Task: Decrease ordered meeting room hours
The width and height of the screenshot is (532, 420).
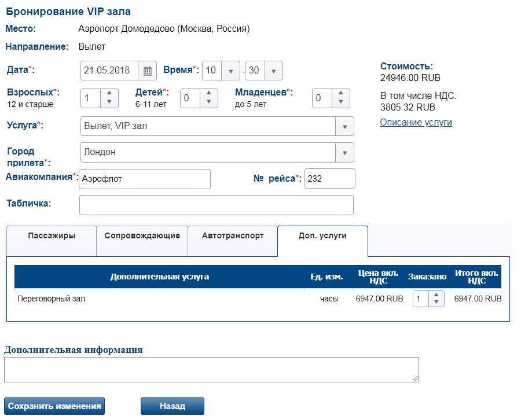Action: pos(436,303)
